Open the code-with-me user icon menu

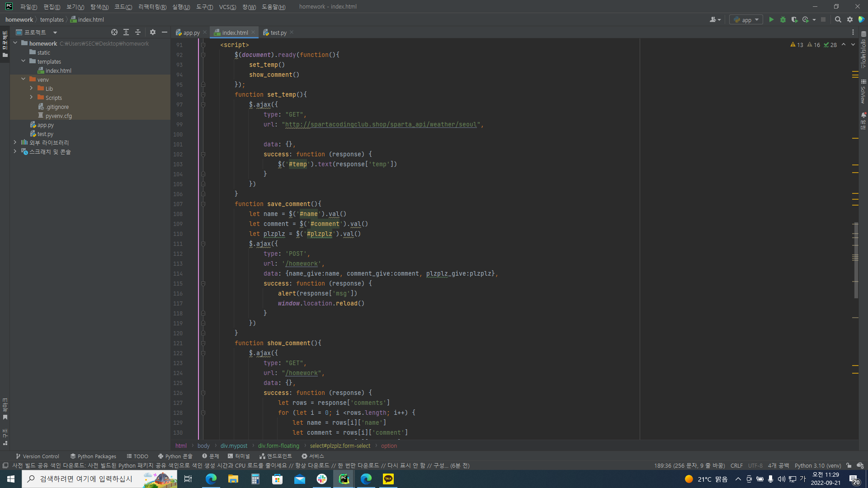pyautogui.click(x=715, y=19)
